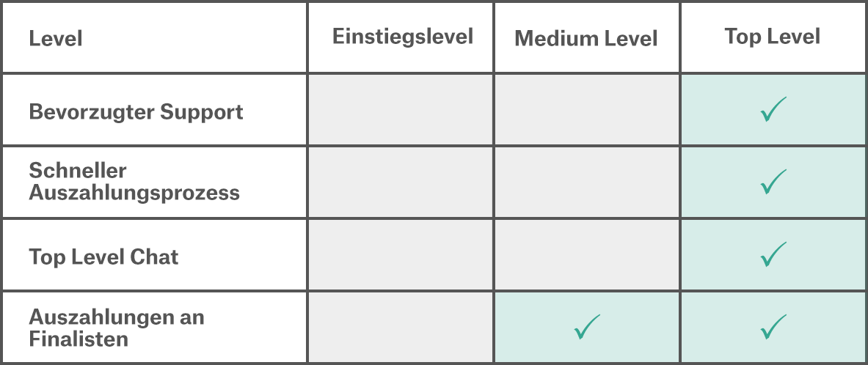Click the Top Level Chat row label
The height and width of the screenshot is (365, 868).
[x=103, y=257]
